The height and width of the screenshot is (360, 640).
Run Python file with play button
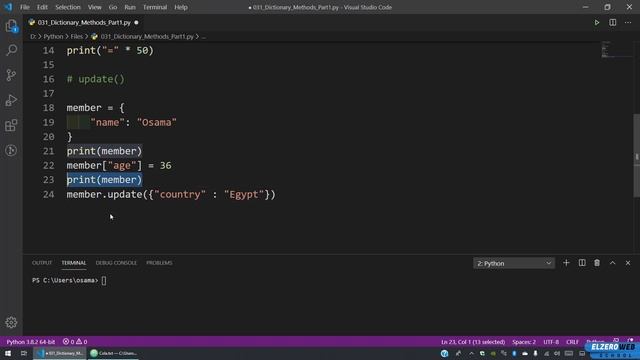[597, 22]
